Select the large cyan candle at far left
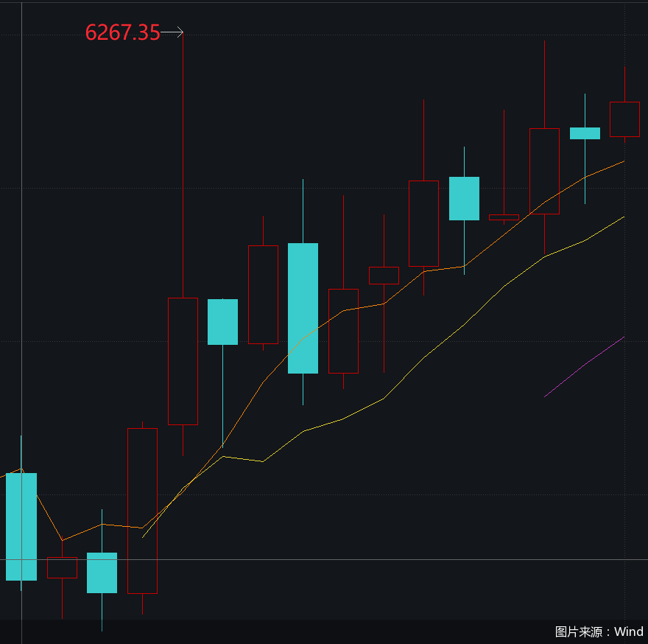The height and width of the screenshot is (644, 648). [x=21, y=526]
